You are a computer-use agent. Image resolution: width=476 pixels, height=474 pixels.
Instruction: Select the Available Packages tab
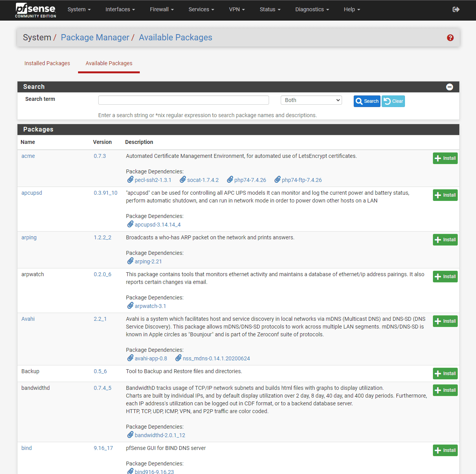[109, 63]
